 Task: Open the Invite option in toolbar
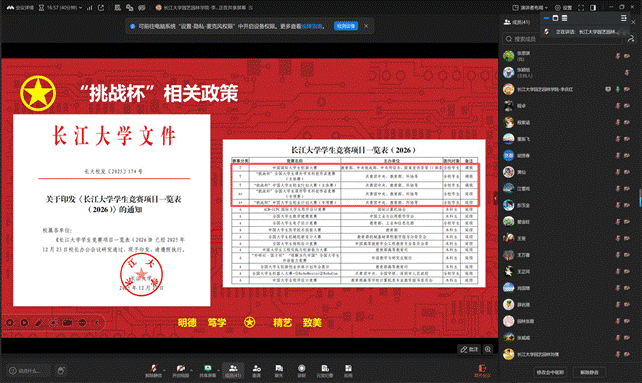click(x=256, y=371)
